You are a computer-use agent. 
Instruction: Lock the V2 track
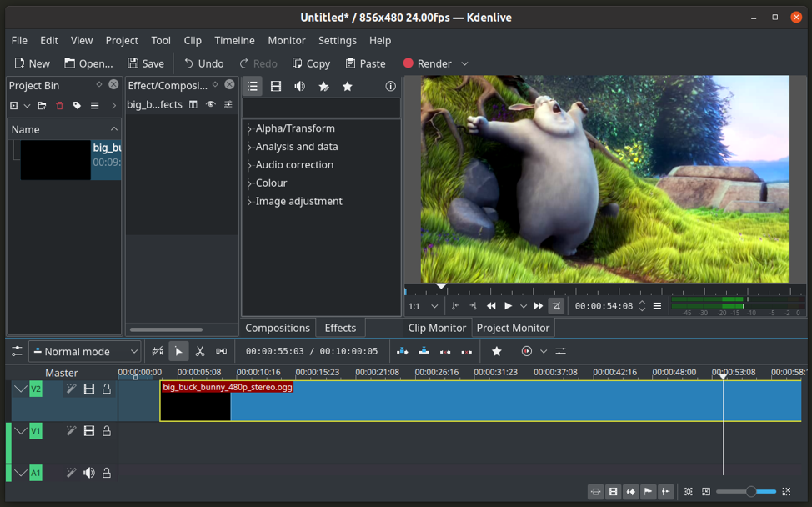[x=107, y=389]
